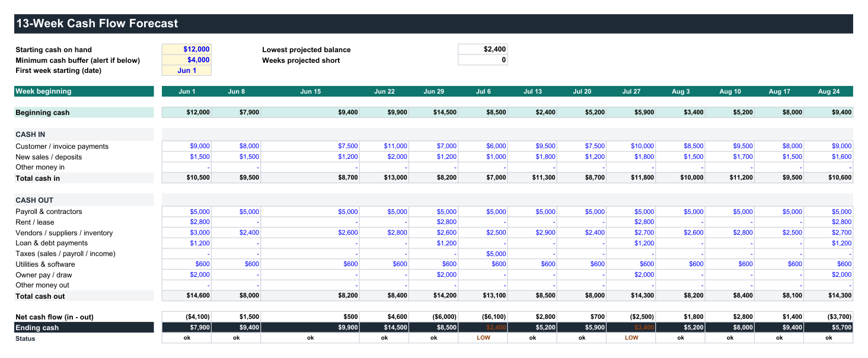
Task: Click the Other money in label
Action: click(x=40, y=167)
